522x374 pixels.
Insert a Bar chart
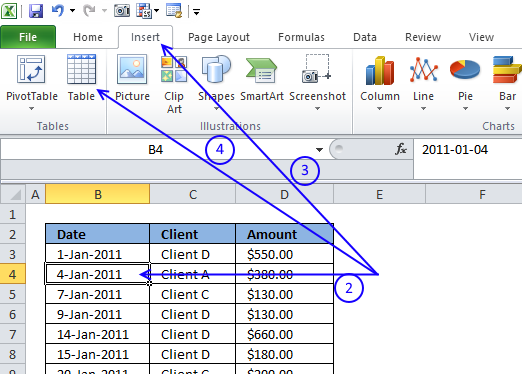click(x=507, y=78)
